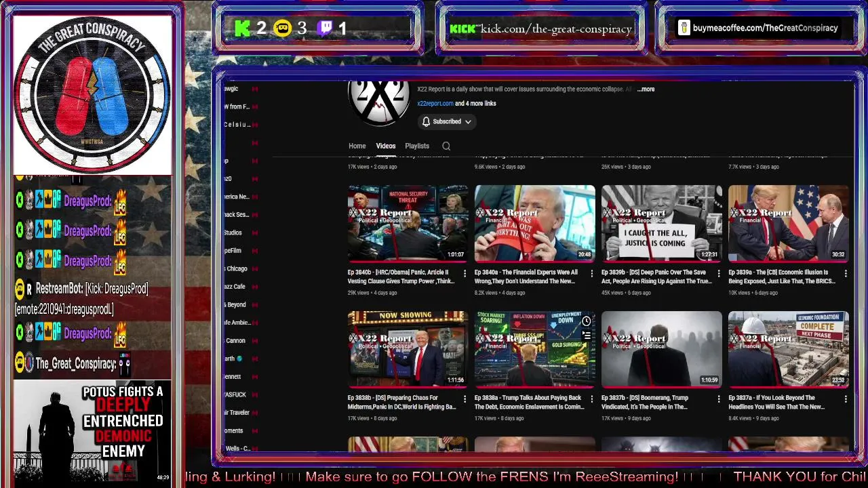Open Ep 3837a Beyond The Headlines title
The height and width of the screenshot is (488, 868).
[777, 403]
